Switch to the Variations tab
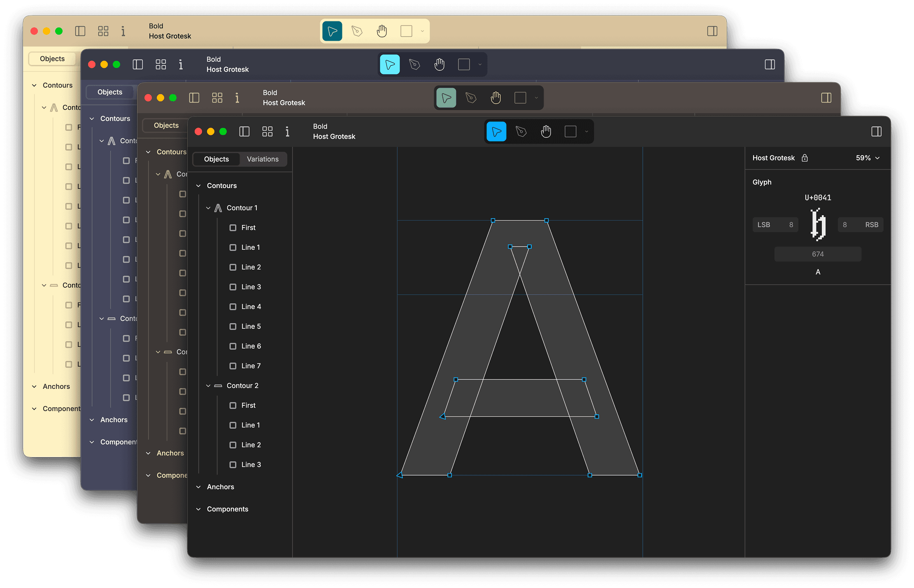The image size is (914, 588). pos(263,159)
